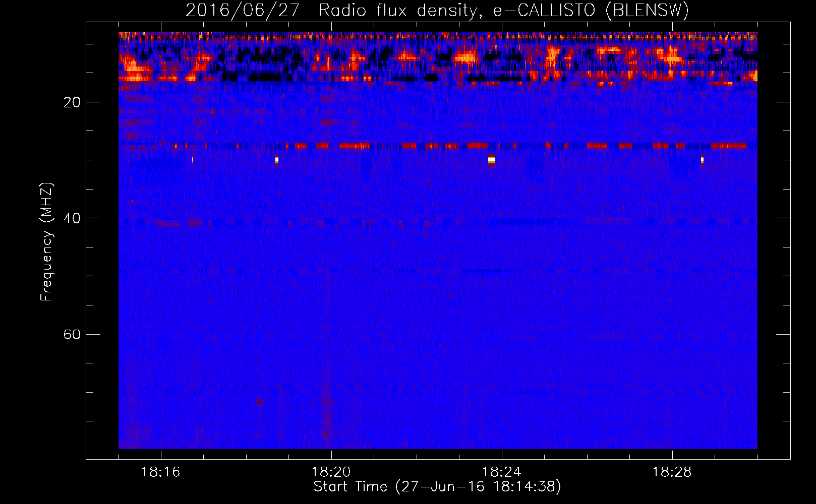Select the 18:28 time tick label
Image resolution: width=816 pixels, height=504 pixels.
[x=672, y=472]
